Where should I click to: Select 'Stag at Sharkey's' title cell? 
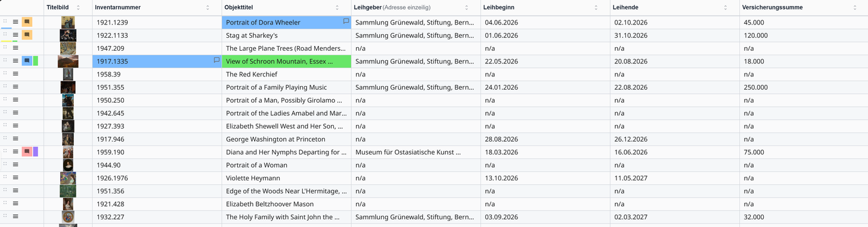pos(287,35)
